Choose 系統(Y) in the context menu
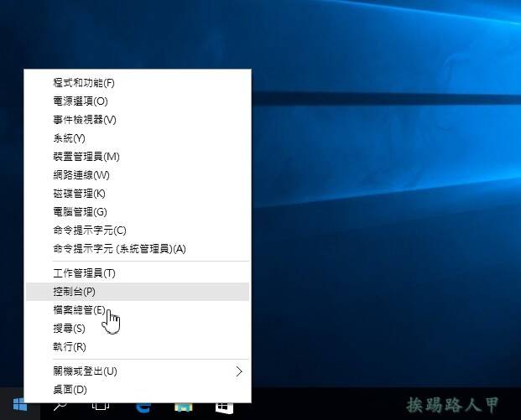Image resolution: width=521 pixels, height=420 pixels. point(138,138)
